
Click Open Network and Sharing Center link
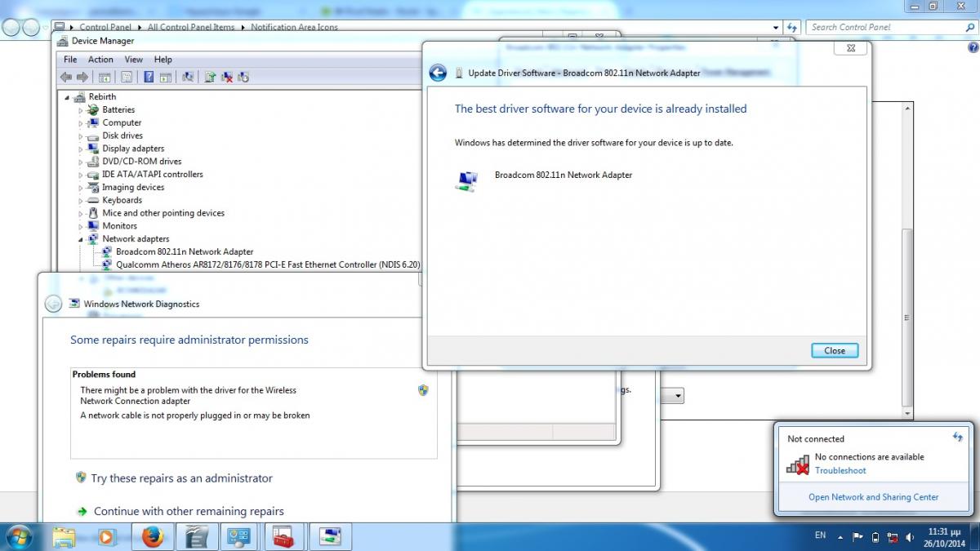point(873,497)
